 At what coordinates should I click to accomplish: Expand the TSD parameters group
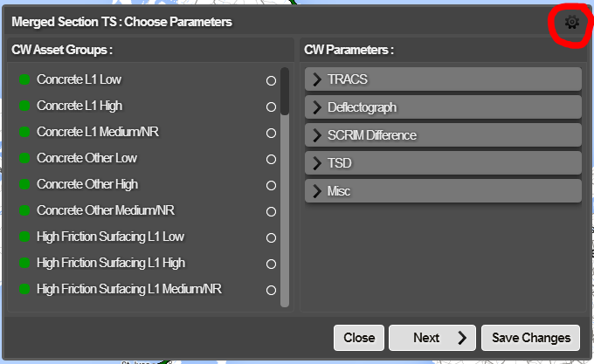(x=443, y=163)
